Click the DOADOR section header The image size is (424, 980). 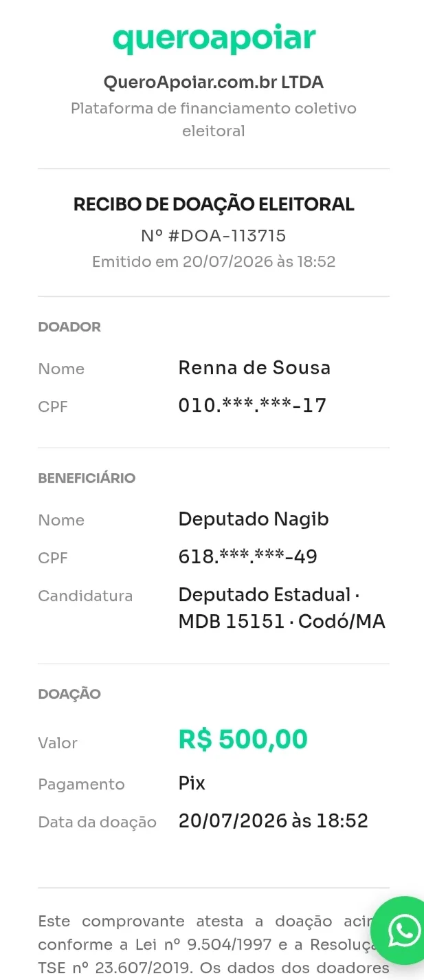[69, 327]
